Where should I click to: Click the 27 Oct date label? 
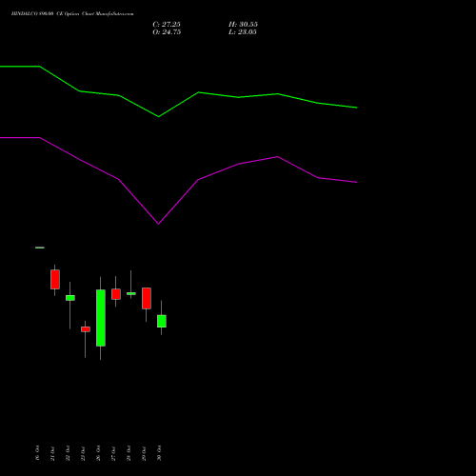(113, 453)
